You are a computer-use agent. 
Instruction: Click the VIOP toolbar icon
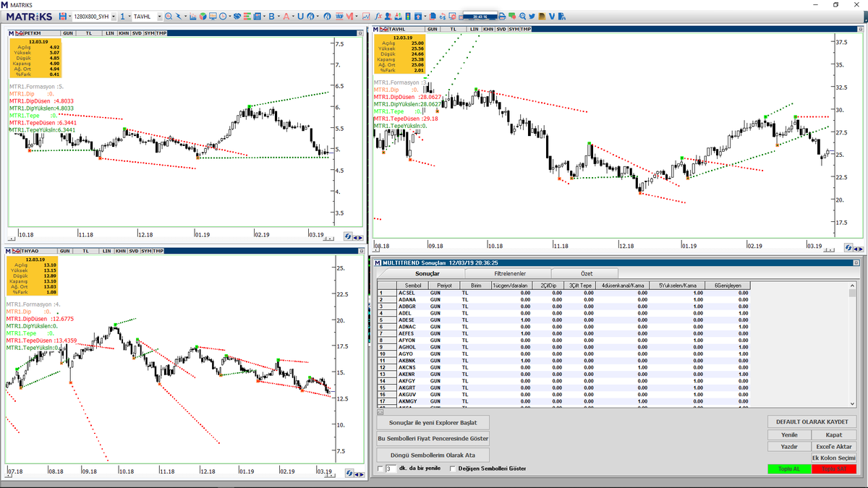[x=339, y=16]
